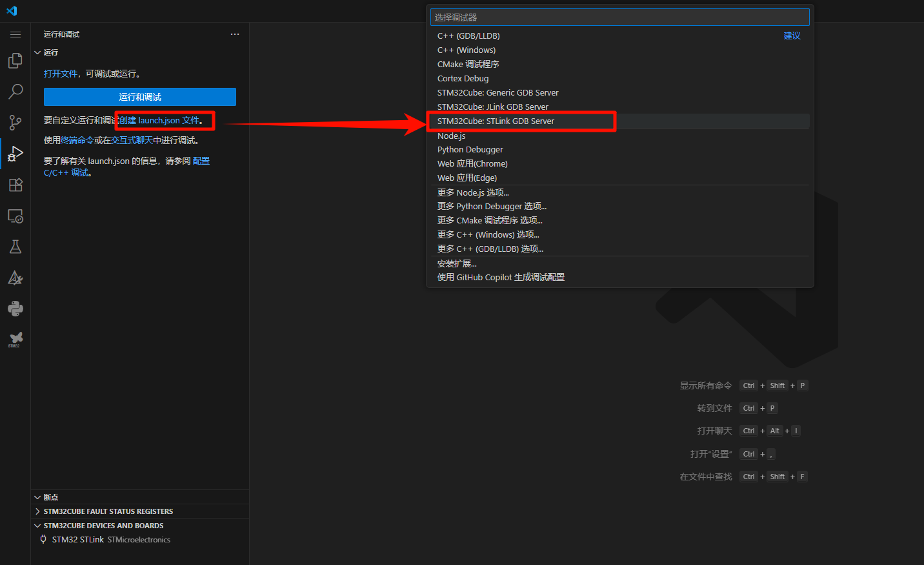The height and width of the screenshot is (565, 924).
Task: Click 安装扩展... entry
Action: pos(620,263)
